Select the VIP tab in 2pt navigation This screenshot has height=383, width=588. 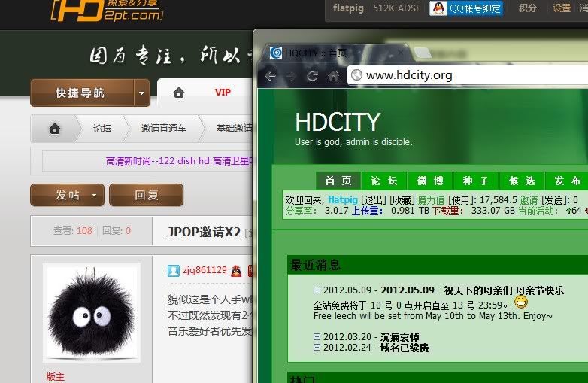pyautogui.click(x=223, y=93)
